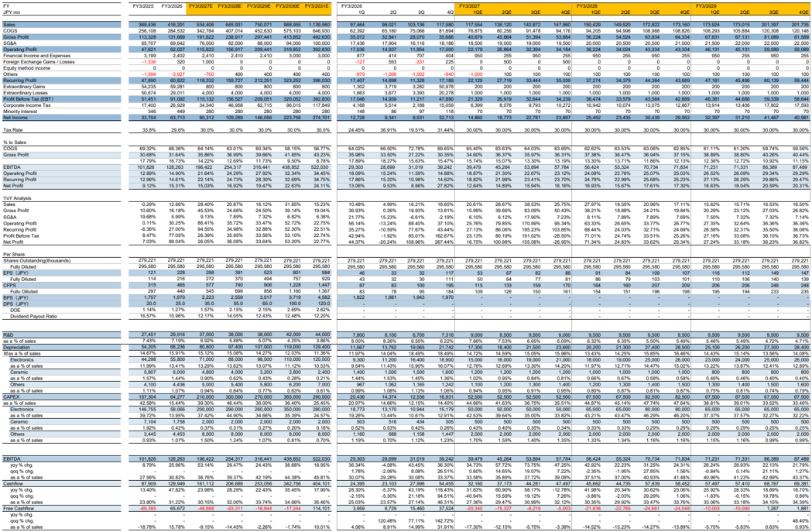Click the FY3/2031E column header

[317, 5]
